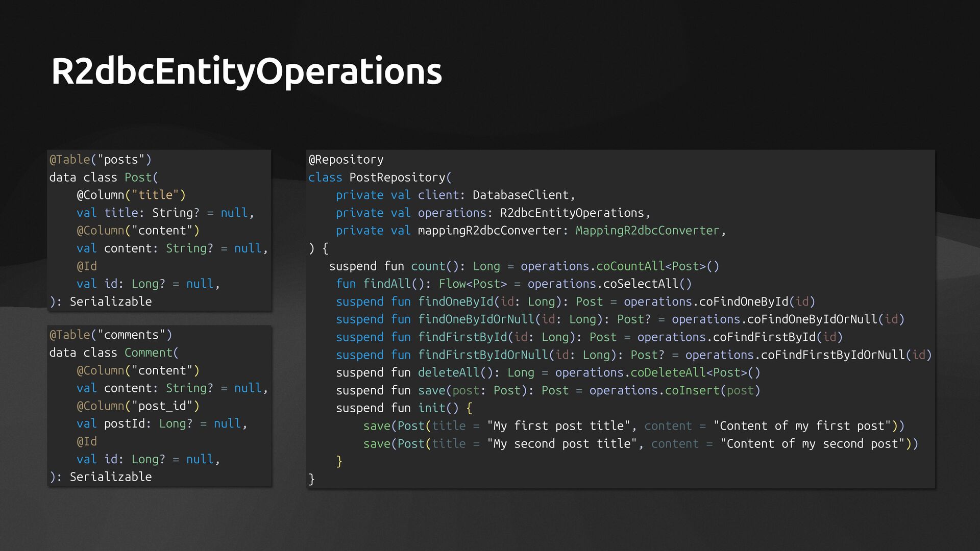Click the Post data class name

(x=139, y=178)
